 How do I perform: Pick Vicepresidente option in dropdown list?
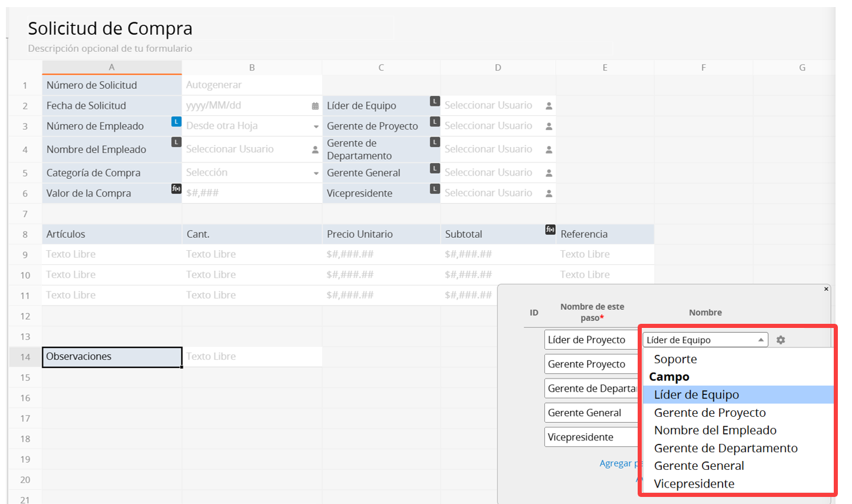[x=694, y=483]
